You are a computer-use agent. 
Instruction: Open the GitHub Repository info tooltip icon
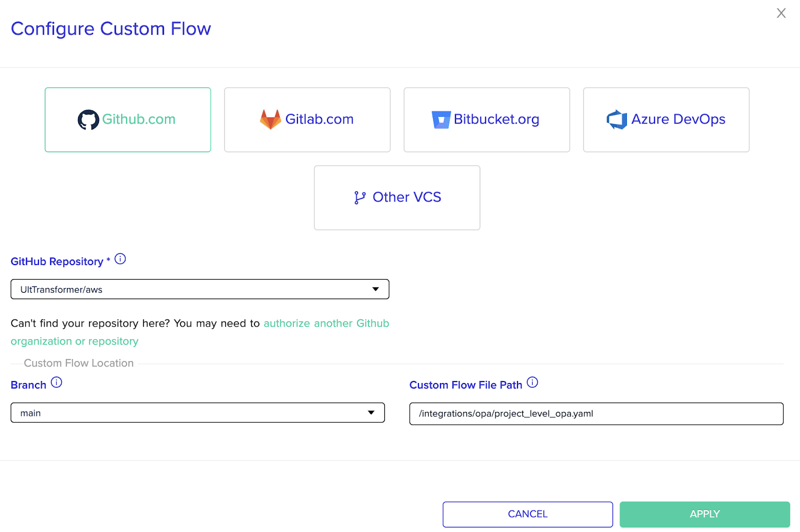click(120, 259)
